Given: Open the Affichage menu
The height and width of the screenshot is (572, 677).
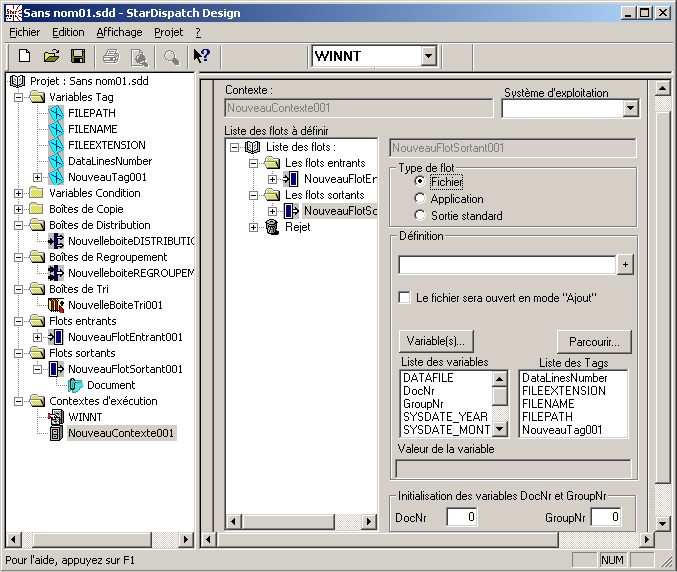Looking at the screenshot, I should coord(119,32).
